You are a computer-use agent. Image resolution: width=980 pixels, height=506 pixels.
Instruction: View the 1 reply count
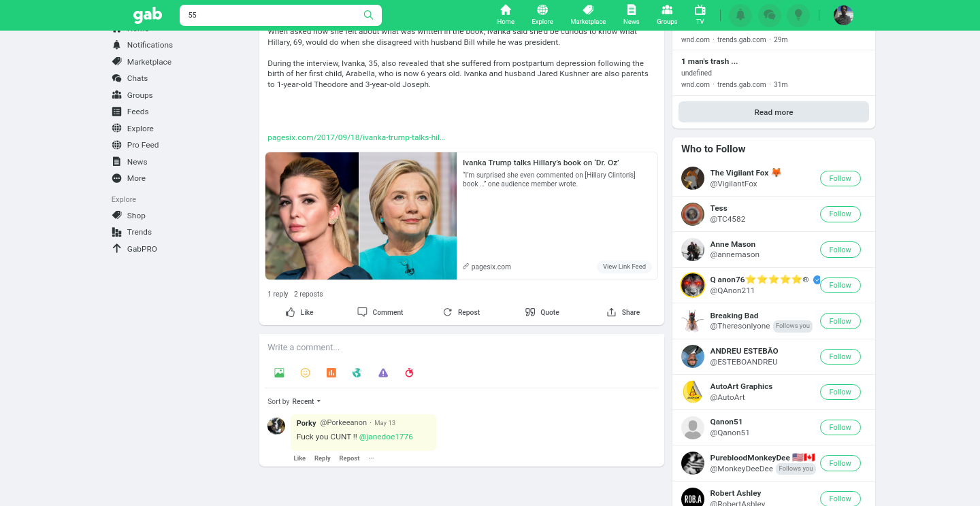(278, 294)
